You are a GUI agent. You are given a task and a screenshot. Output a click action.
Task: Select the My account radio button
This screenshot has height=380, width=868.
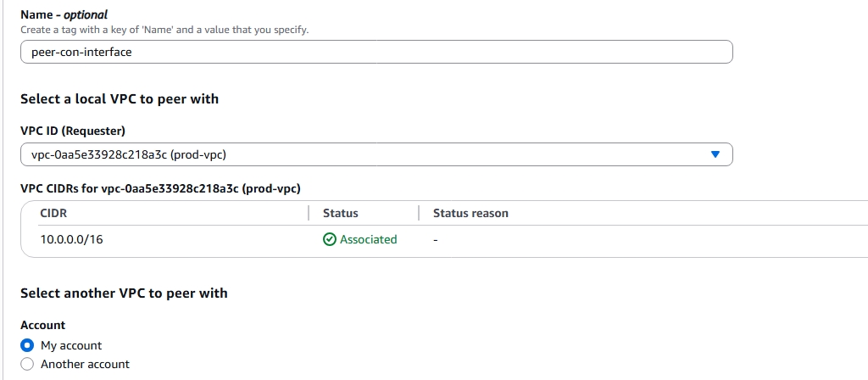coord(26,345)
